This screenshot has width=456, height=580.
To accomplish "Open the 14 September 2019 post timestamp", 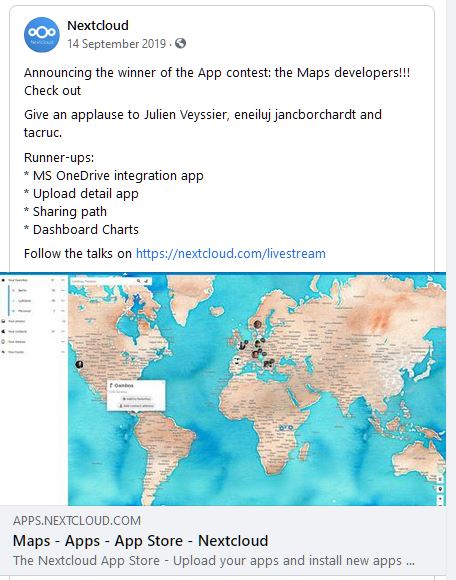I will pyautogui.click(x=116, y=44).
